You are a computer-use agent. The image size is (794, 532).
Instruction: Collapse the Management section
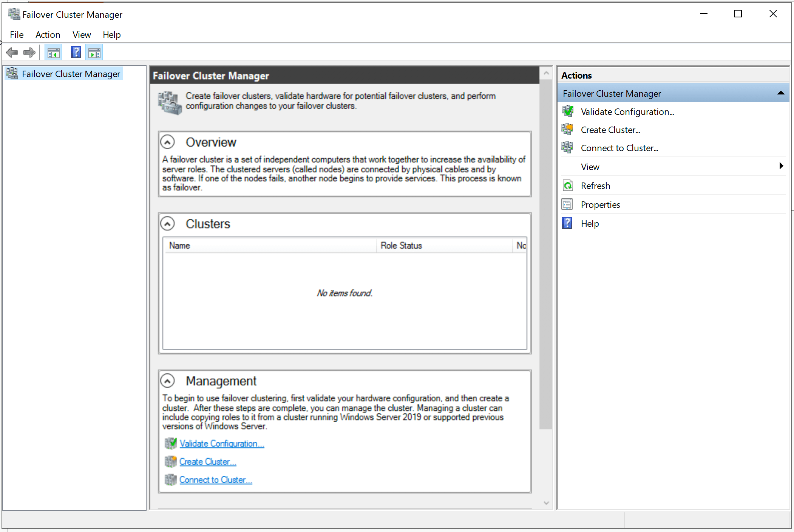[x=167, y=380]
